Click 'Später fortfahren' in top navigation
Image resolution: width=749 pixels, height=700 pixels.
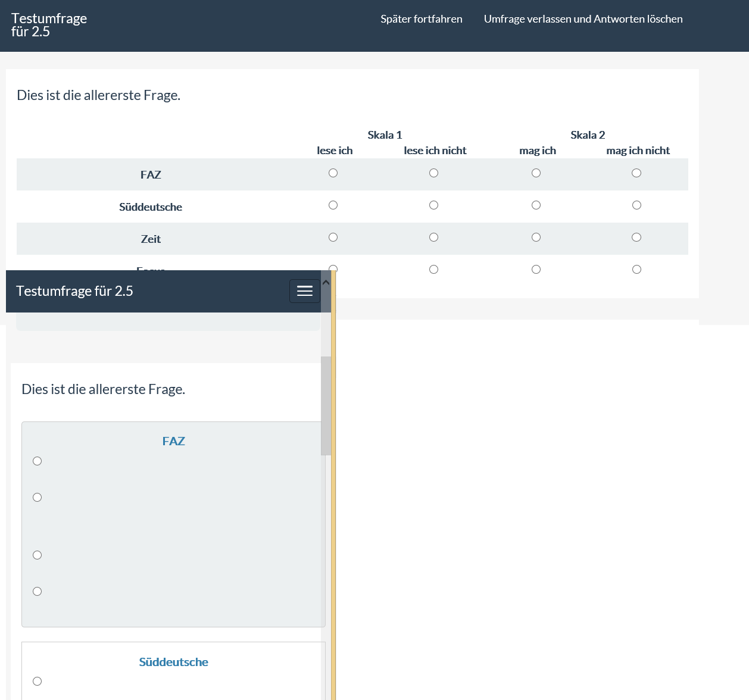(421, 19)
